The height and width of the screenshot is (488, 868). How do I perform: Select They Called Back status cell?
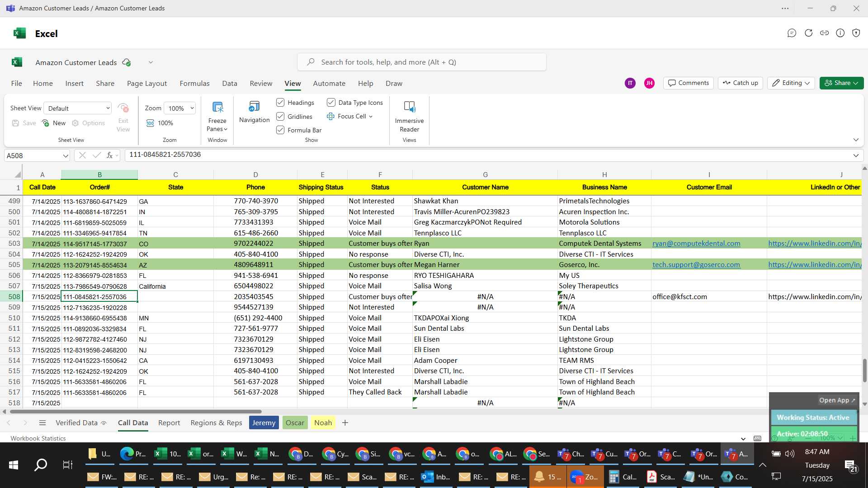380,392
